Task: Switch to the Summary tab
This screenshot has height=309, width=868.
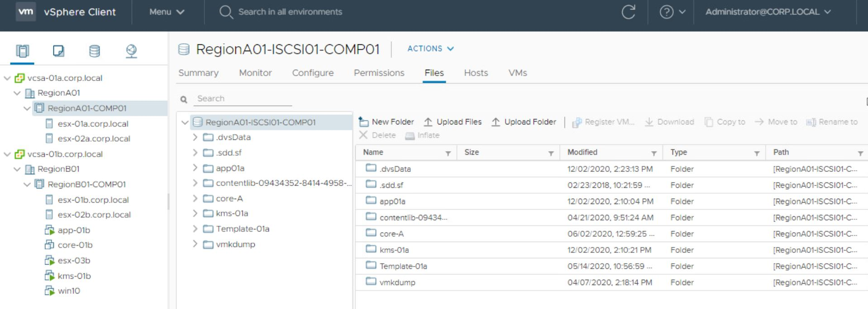Action: click(x=198, y=73)
